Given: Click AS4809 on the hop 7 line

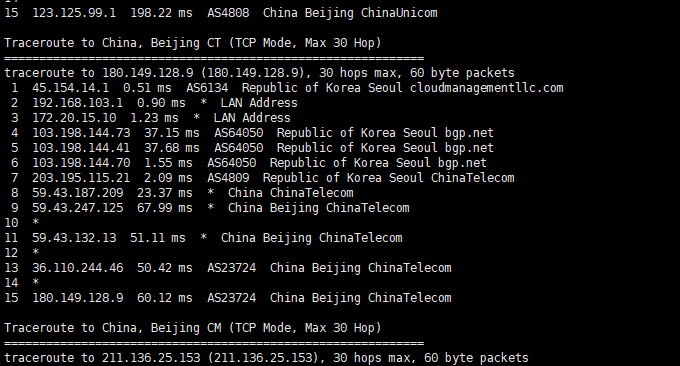Looking at the screenshot, I should pos(228,178).
